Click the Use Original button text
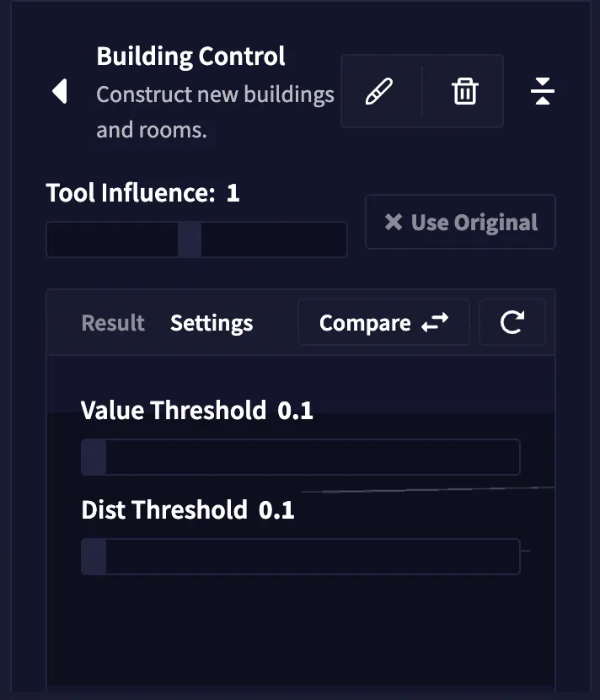600x700 pixels. coord(474,223)
